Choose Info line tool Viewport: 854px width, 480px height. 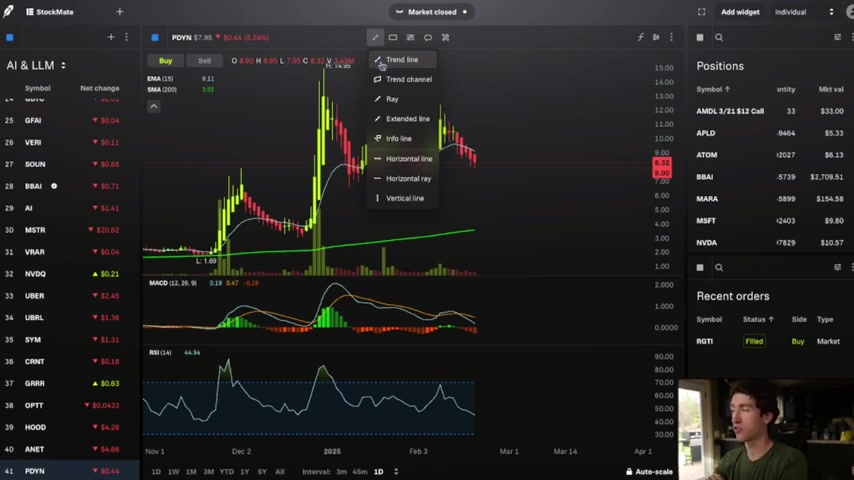point(403,139)
